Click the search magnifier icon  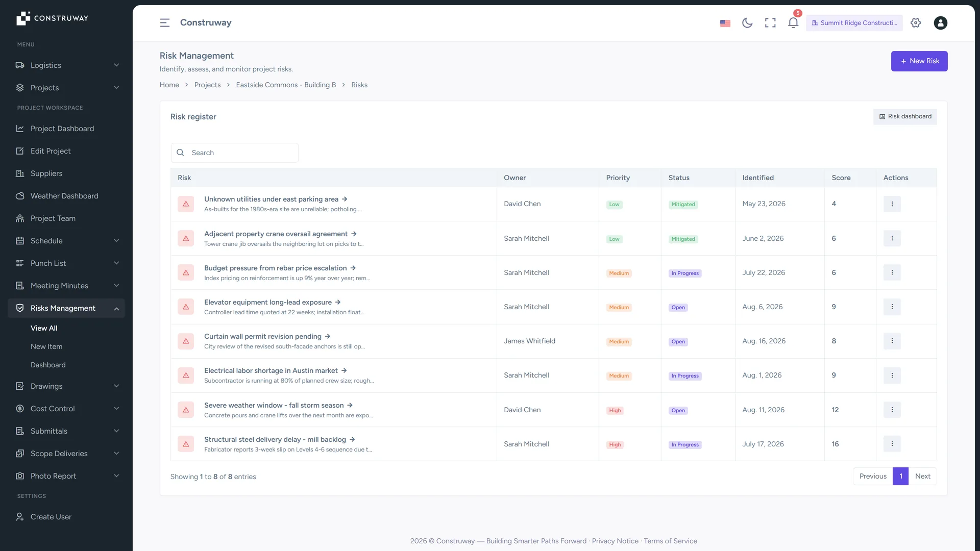pyautogui.click(x=180, y=153)
